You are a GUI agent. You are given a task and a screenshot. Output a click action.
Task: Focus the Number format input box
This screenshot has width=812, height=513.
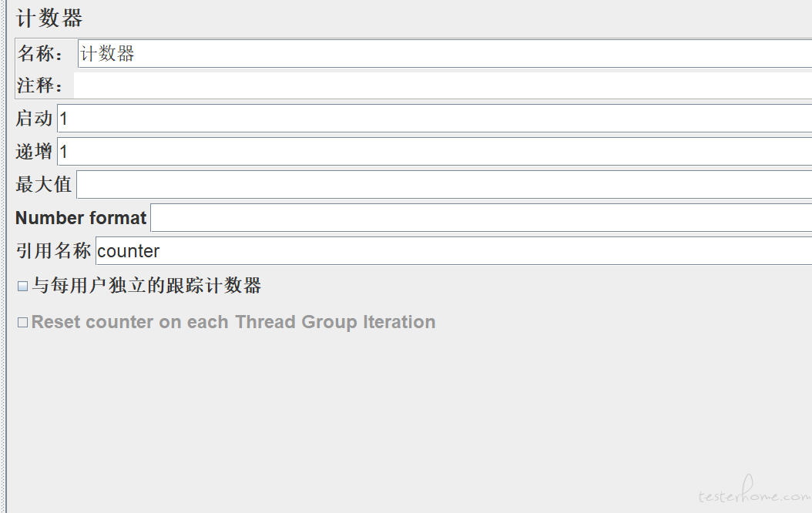click(x=481, y=218)
